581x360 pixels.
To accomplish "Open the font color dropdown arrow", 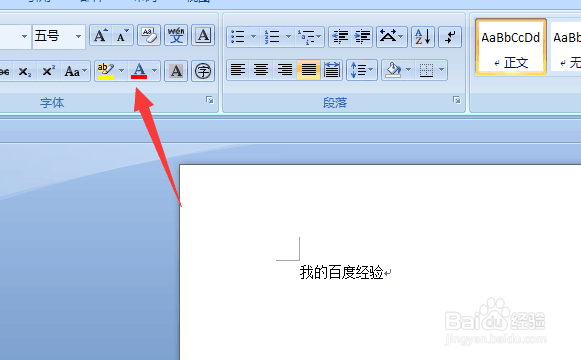I will point(155,70).
